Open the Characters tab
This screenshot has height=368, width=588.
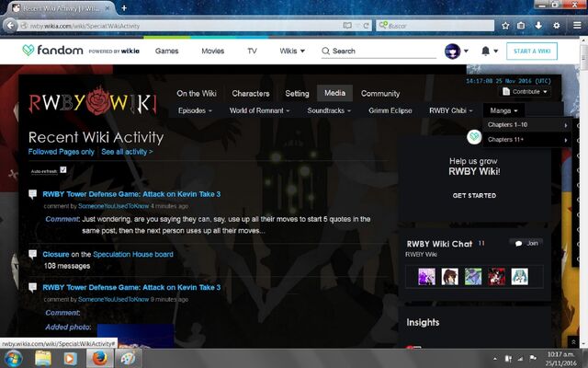click(251, 94)
